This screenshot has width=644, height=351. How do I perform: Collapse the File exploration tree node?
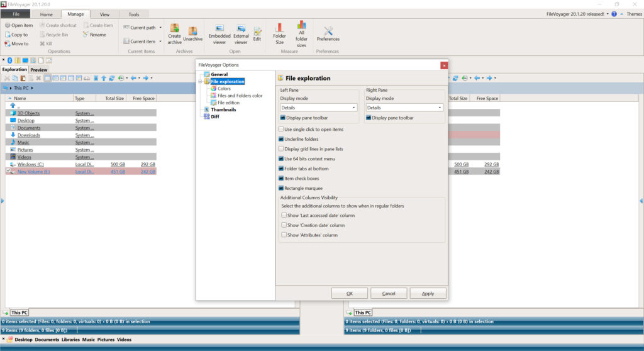click(201, 81)
